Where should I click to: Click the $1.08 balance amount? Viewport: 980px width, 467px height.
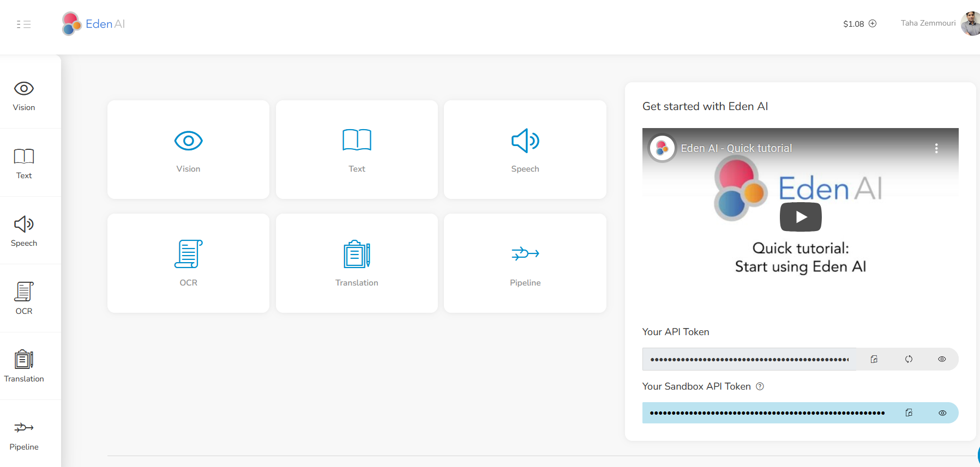click(x=853, y=24)
